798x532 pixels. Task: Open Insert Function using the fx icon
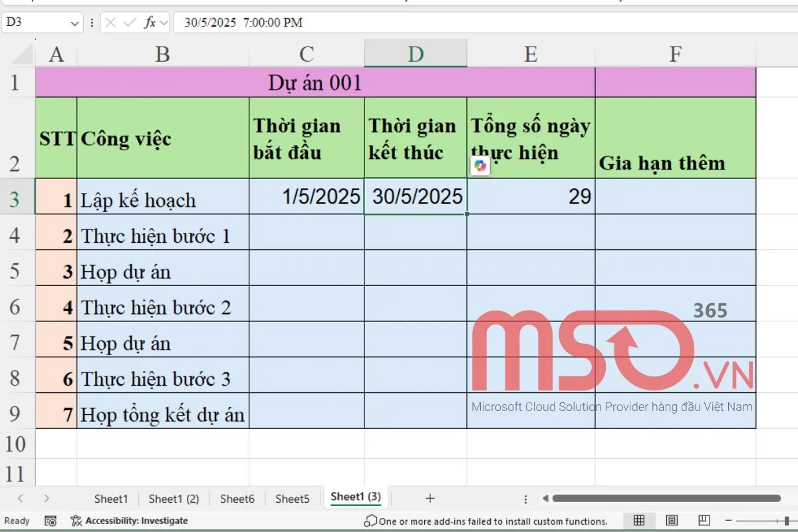(x=150, y=22)
